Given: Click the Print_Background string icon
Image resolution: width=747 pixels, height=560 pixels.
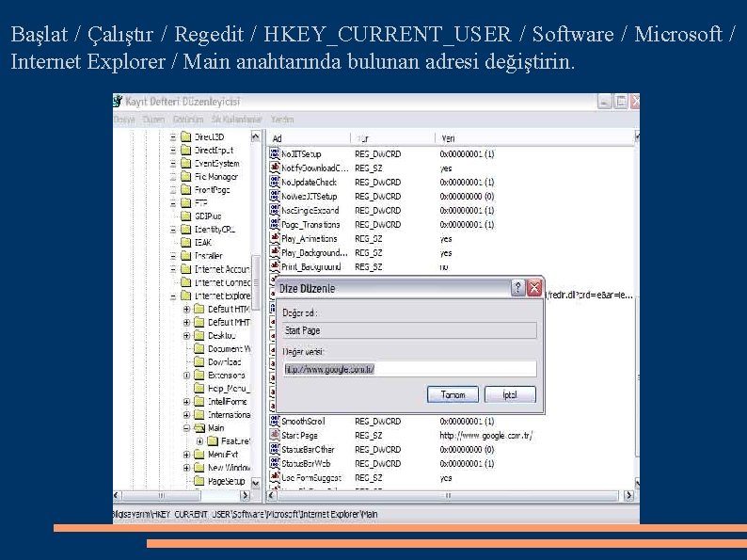Looking at the screenshot, I should (x=275, y=266).
